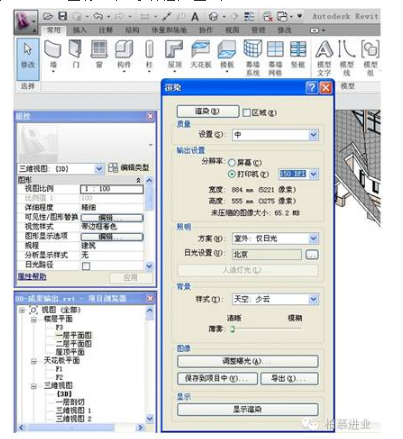Select the Roof (屋顶) tool icon
The width and height of the screenshot is (403, 439).
(174, 49)
